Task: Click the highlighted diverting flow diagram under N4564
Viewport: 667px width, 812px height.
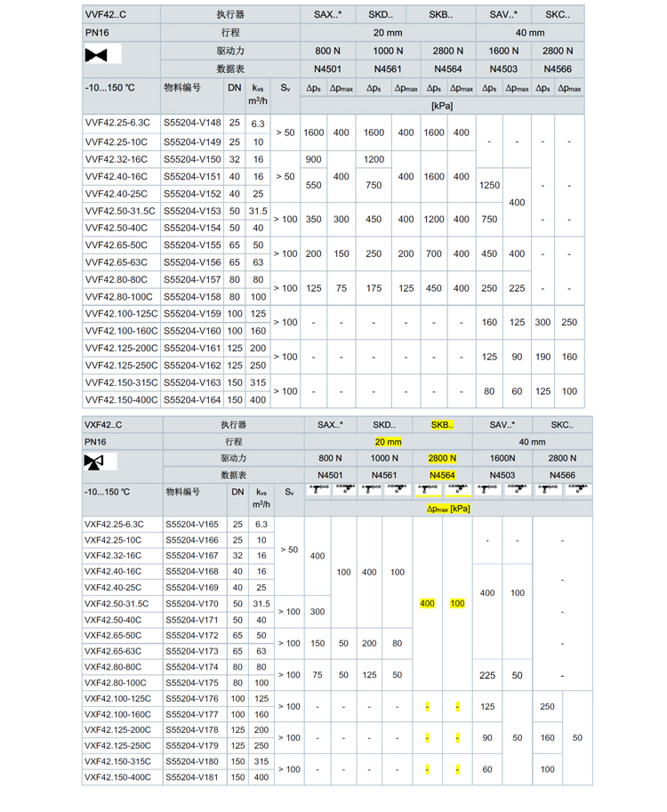Action: coord(458,490)
